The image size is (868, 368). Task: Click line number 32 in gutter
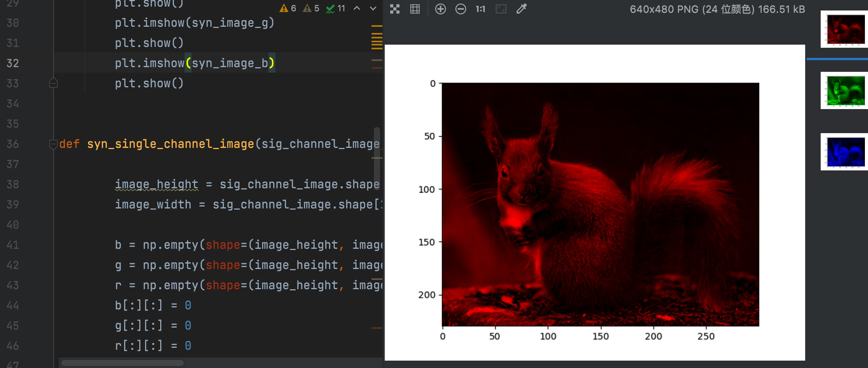[13, 63]
